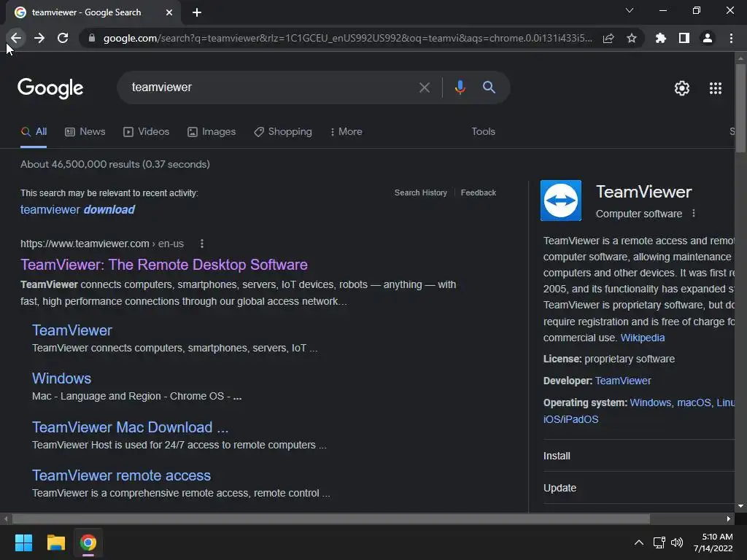Open the TeamViewer sitelink
Screen dimensions: 747x560
(72, 330)
